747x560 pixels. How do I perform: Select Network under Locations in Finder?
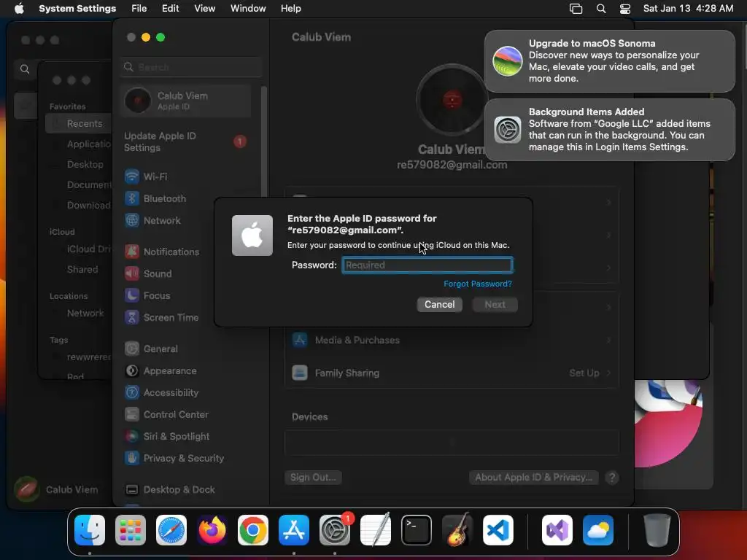click(79, 313)
